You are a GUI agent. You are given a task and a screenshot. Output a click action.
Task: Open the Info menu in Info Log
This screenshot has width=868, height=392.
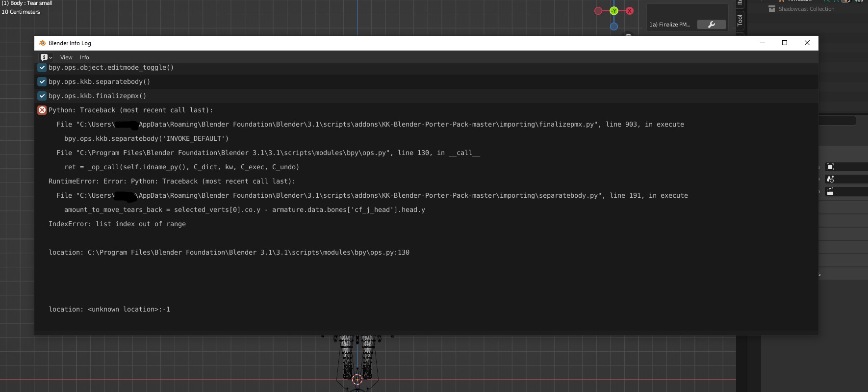pyautogui.click(x=84, y=57)
